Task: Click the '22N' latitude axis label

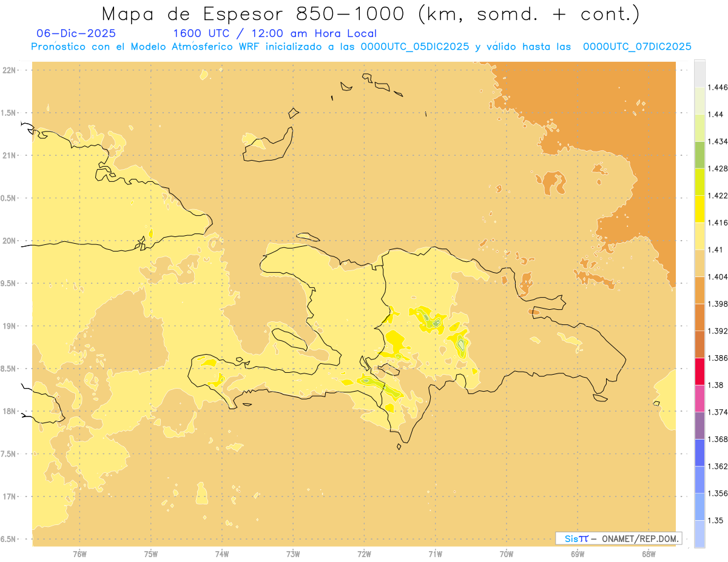Action: click(10, 70)
